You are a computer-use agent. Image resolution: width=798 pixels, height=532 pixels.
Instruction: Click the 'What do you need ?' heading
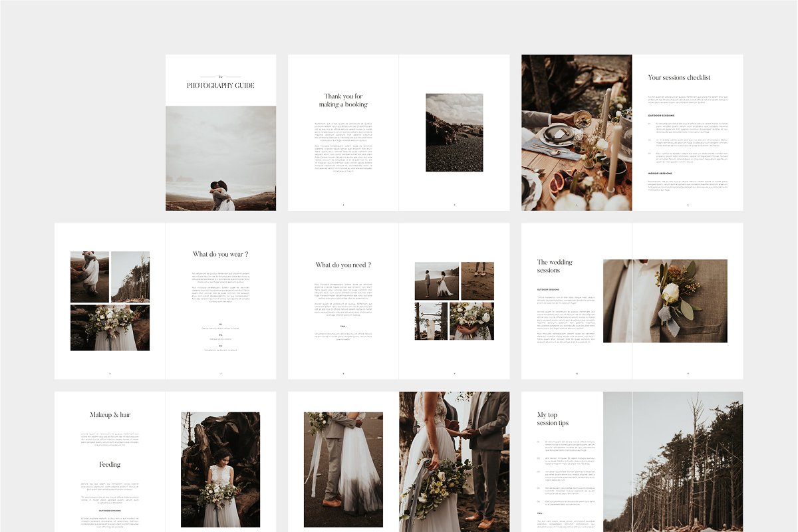(x=343, y=265)
